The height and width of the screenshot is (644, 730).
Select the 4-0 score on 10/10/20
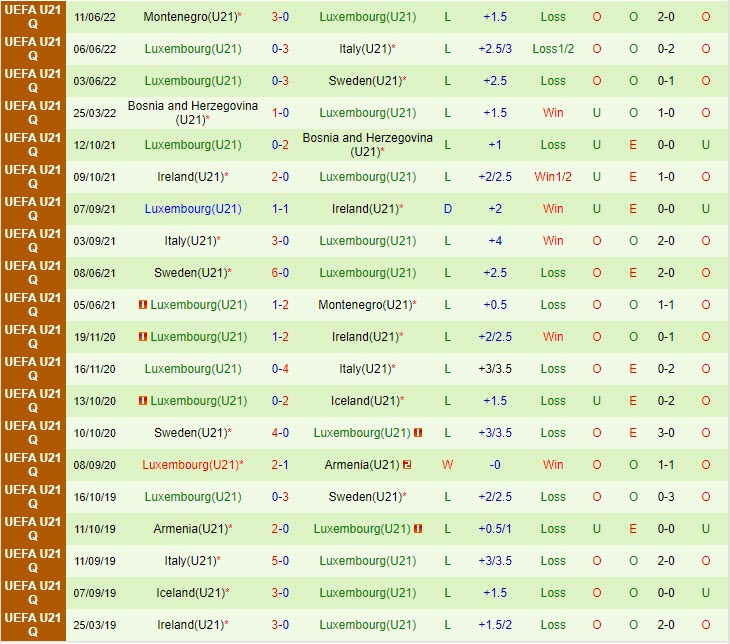click(x=280, y=433)
